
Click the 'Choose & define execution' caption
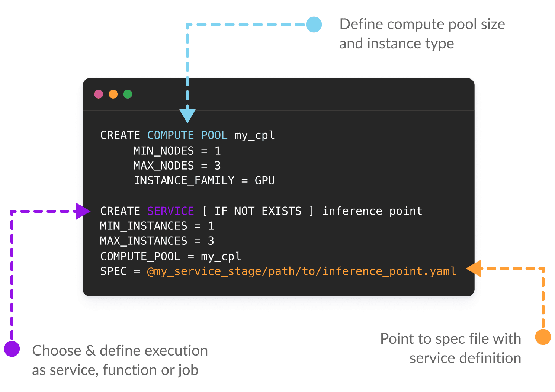pyautogui.click(x=121, y=350)
